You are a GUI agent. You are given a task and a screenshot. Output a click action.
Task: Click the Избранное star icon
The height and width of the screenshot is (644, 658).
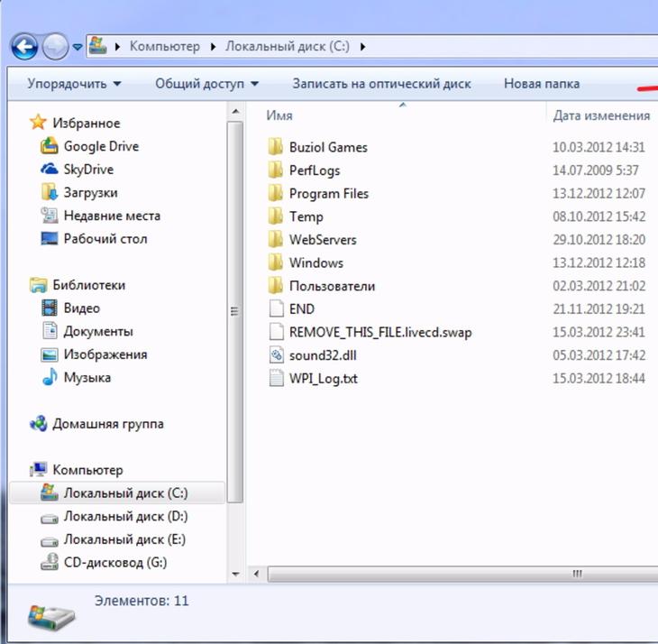click(x=38, y=122)
